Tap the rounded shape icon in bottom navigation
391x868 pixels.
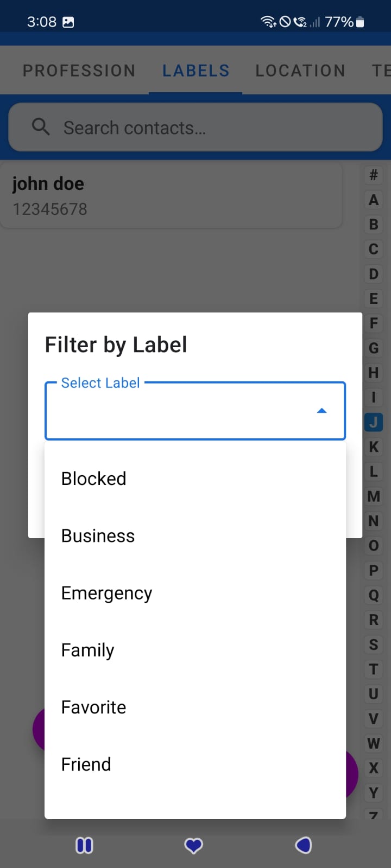[304, 845]
